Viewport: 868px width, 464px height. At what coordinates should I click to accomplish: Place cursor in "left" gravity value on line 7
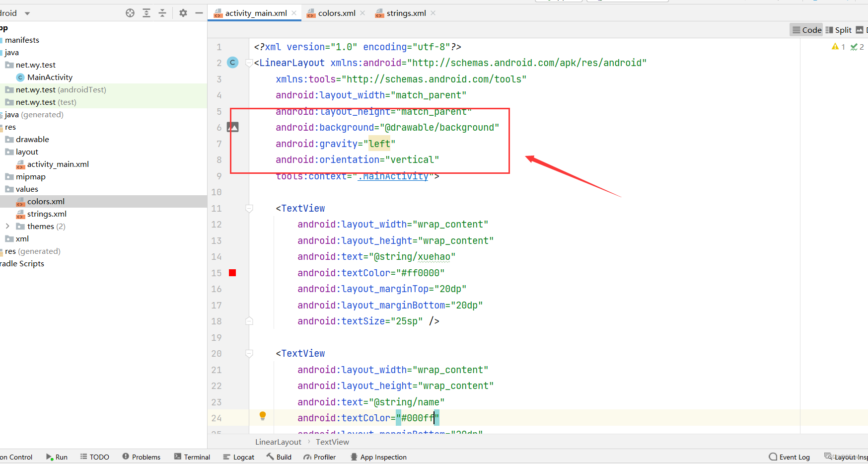point(379,144)
